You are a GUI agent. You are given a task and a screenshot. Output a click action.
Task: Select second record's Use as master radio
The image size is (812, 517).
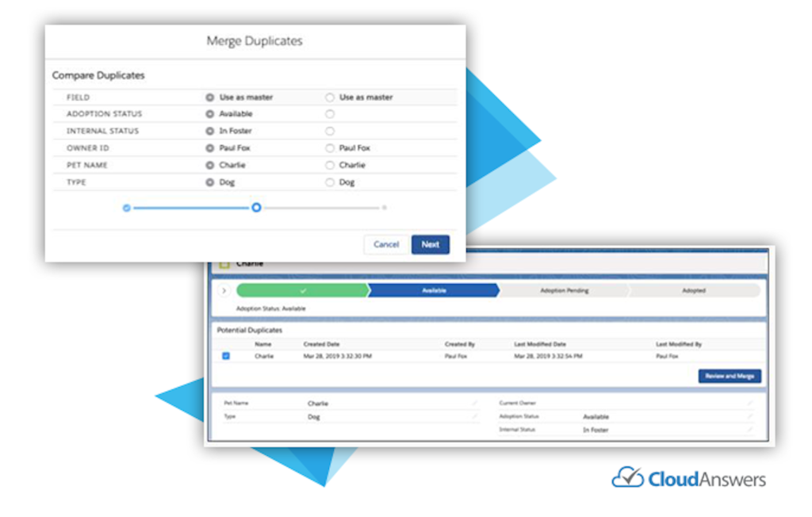pyautogui.click(x=330, y=98)
